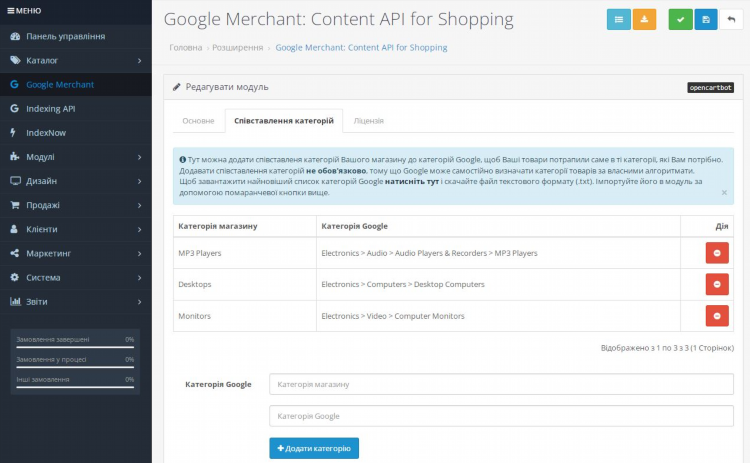Remove the MP3 Players category mapping
Screen dimensions: 750x463
(717, 253)
